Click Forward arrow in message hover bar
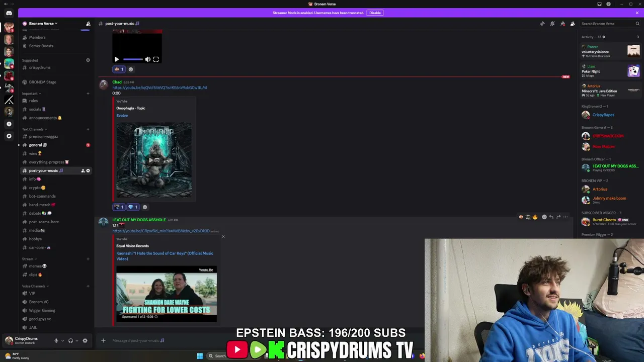The height and width of the screenshot is (362, 644). (558, 217)
